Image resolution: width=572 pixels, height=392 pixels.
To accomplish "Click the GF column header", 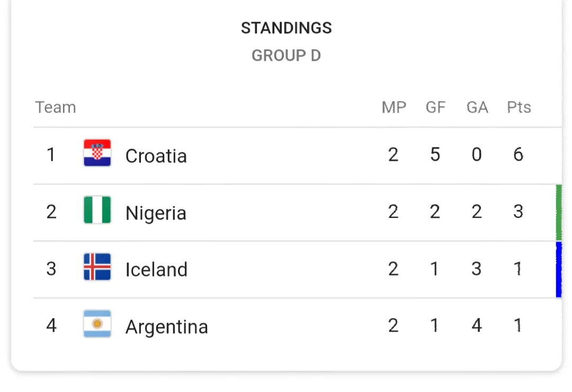I will click(435, 107).
